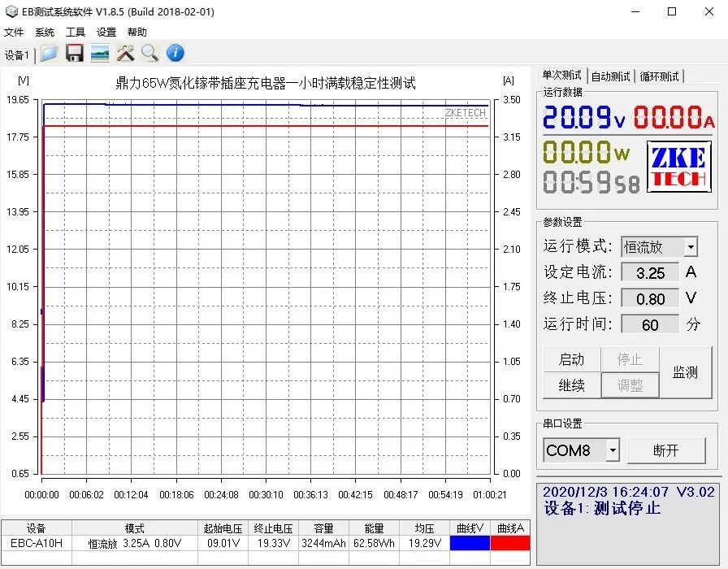Screen dimensions: 728x569
Task: Click the 00:30:10 time axis label
Action: [266, 495]
